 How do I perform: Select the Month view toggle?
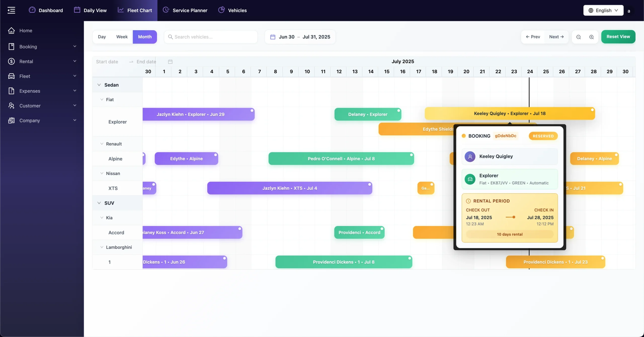[145, 37]
